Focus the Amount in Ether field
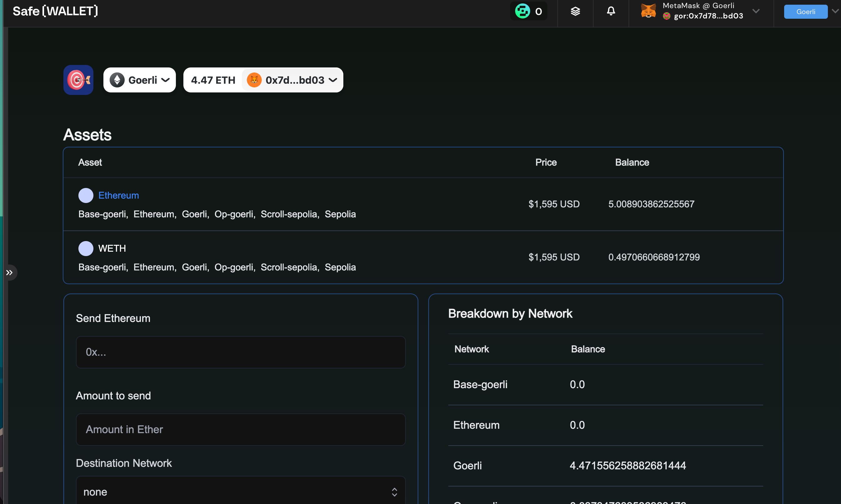This screenshot has height=504, width=841. [x=241, y=430]
